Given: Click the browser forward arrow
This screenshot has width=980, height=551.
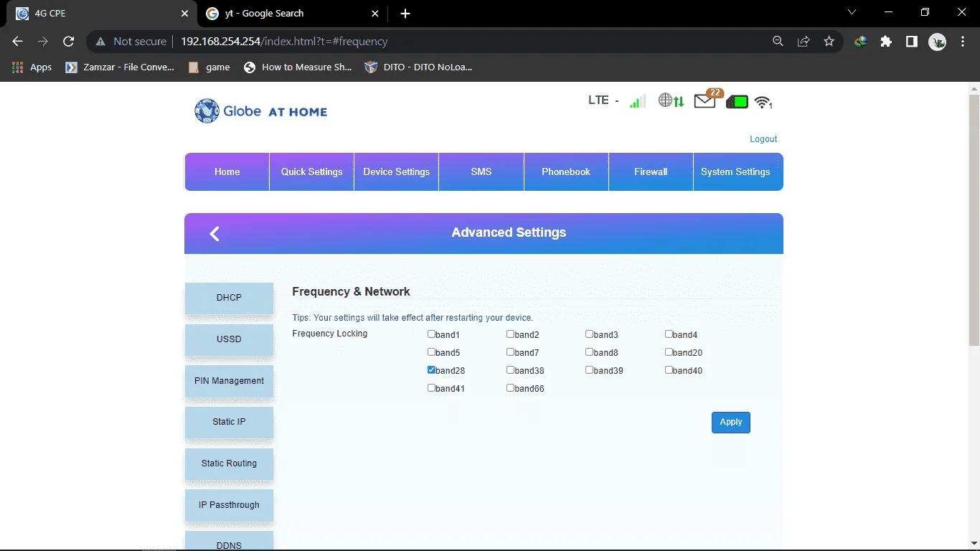Looking at the screenshot, I should (x=43, y=42).
